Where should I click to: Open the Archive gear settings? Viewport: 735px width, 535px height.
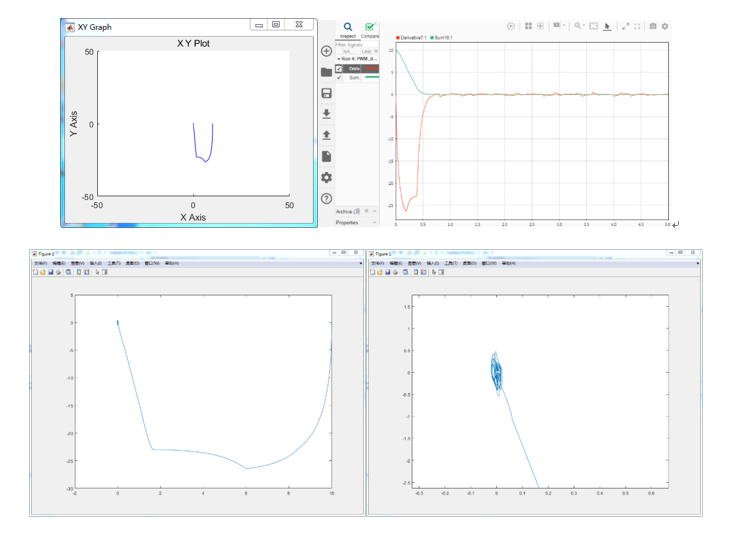367,211
